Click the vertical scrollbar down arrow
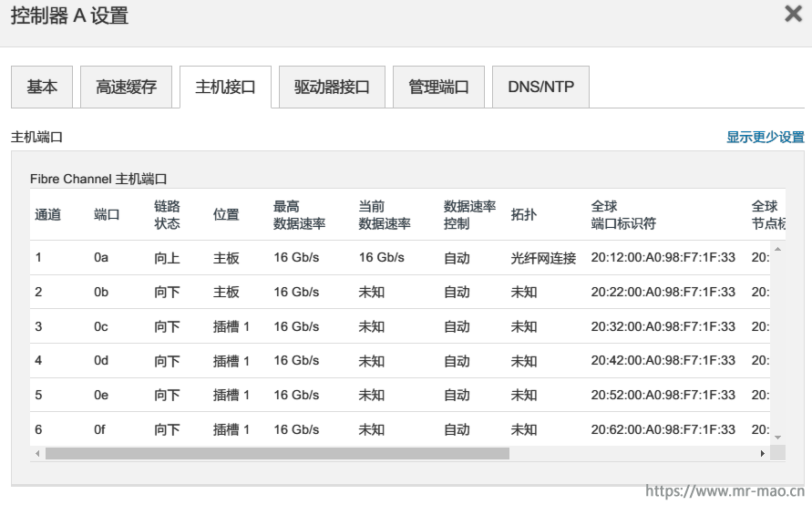812x505 pixels. click(777, 438)
